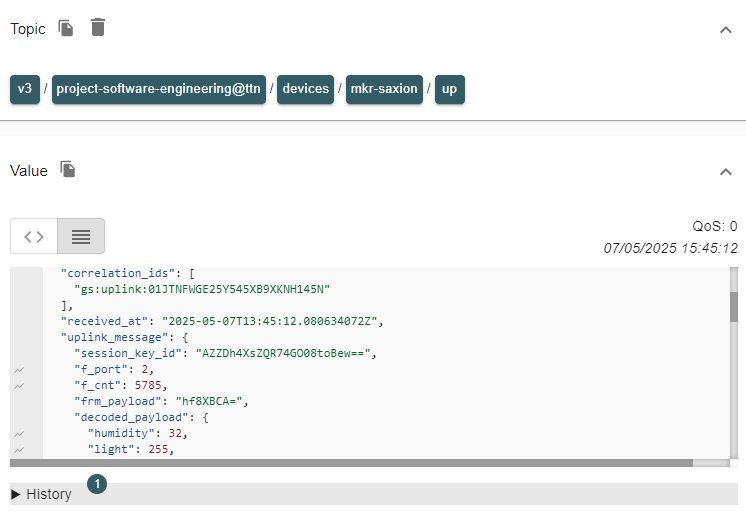Image resolution: width=746 pixels, height=514 pixels.
Task: Click the gs:uplink correlation id string
Action: [202, 289]
